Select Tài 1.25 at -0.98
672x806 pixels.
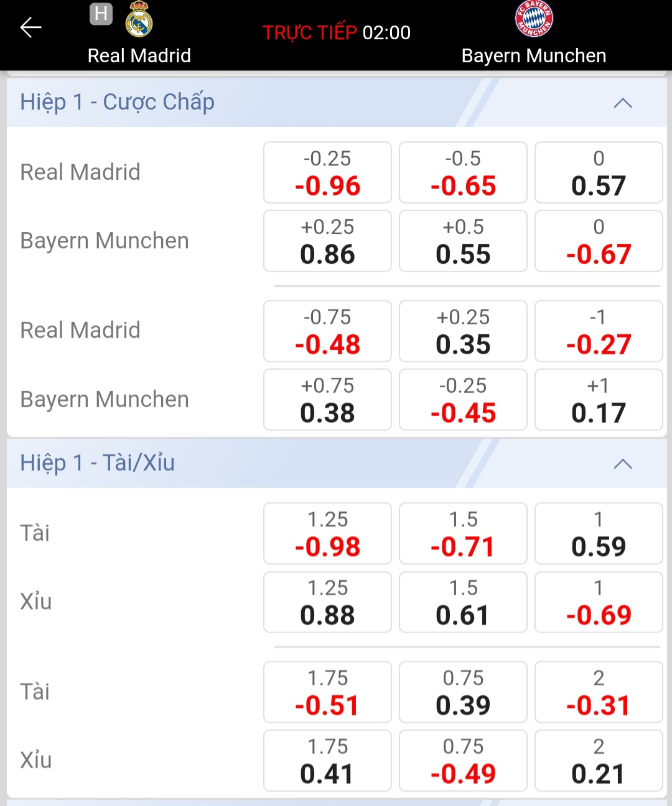(x=327, y=533)
